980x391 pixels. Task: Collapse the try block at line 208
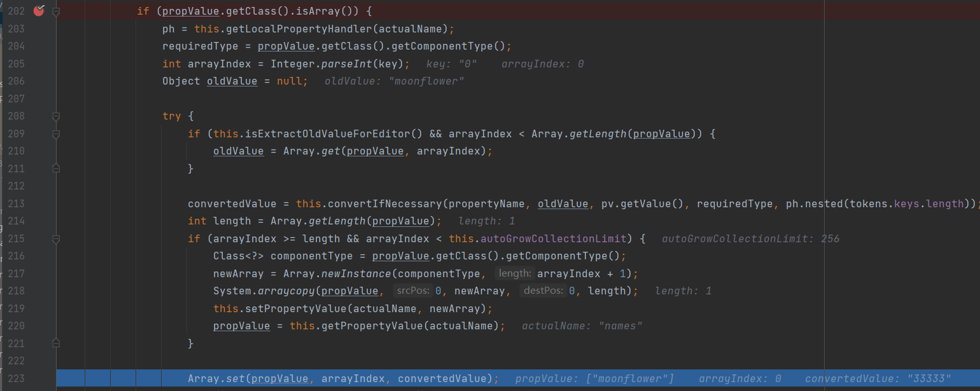coord(56,116)
